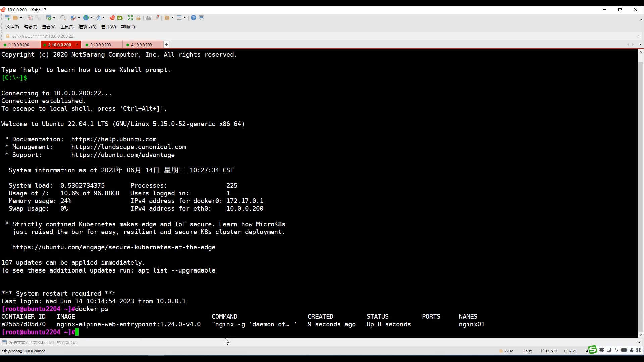Click the highlighter pen icon
Viewport: 644px width, 362px height.
coord(157,18)
